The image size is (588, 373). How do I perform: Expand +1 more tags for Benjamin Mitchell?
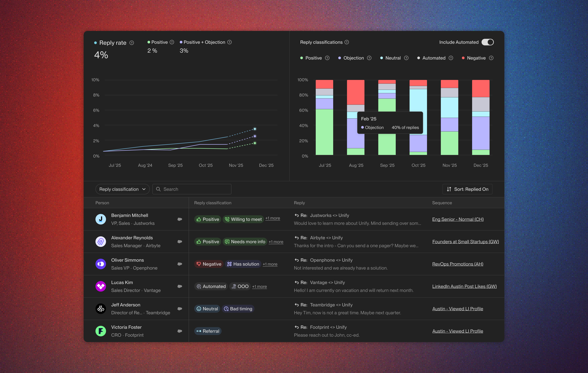point(272,218)
